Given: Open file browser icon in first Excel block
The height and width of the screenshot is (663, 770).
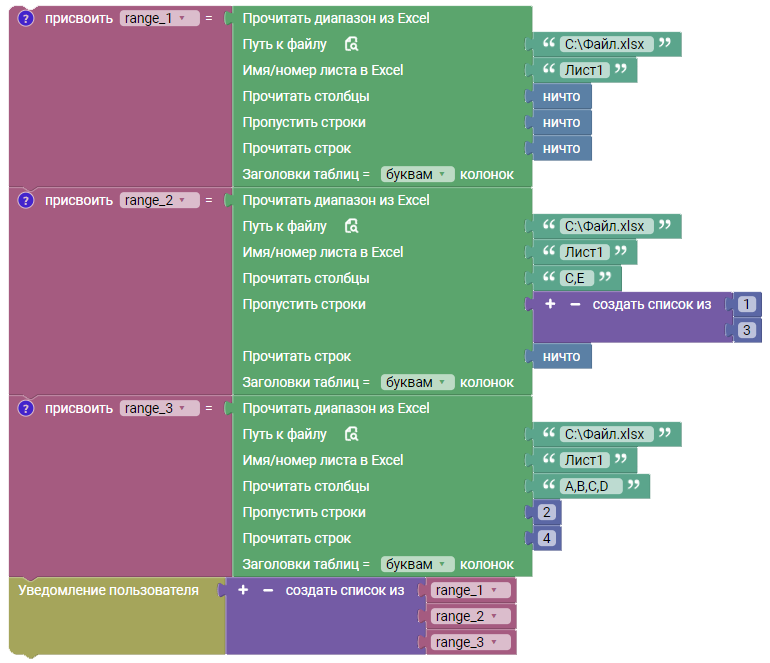Looking at the screenshot, I should [352, 44].
